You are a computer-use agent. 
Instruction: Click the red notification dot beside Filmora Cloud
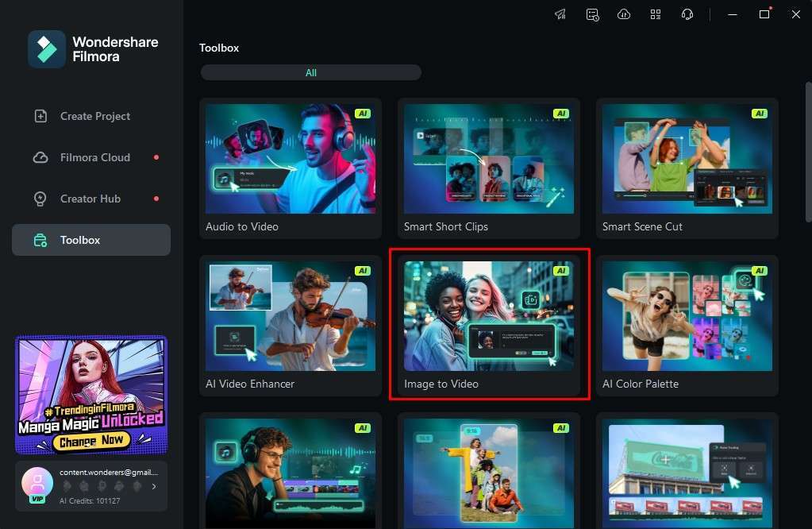pos(156,157)
